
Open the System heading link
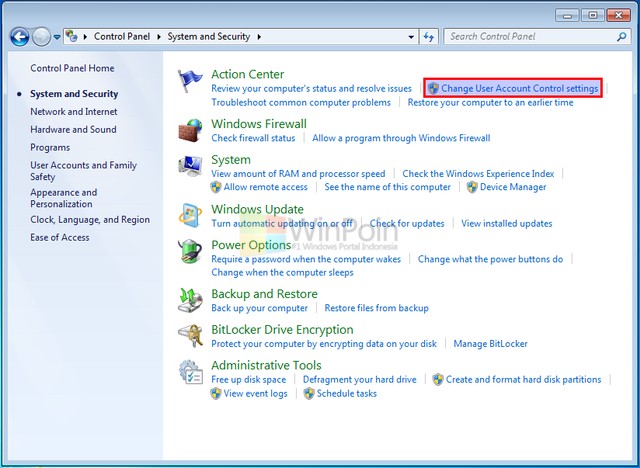[231, 160]
